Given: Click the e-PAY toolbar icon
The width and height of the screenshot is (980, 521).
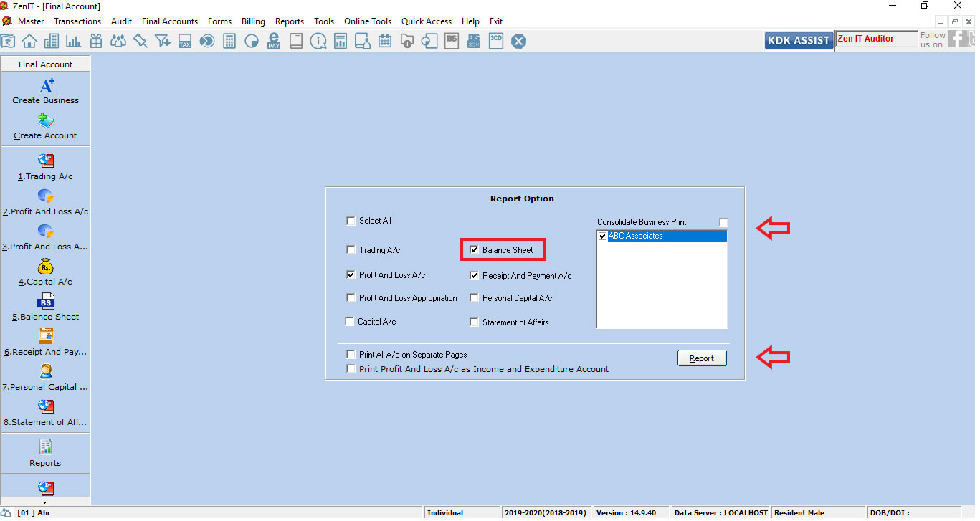Looking at the screenshot, I should [x=274, y=41].
